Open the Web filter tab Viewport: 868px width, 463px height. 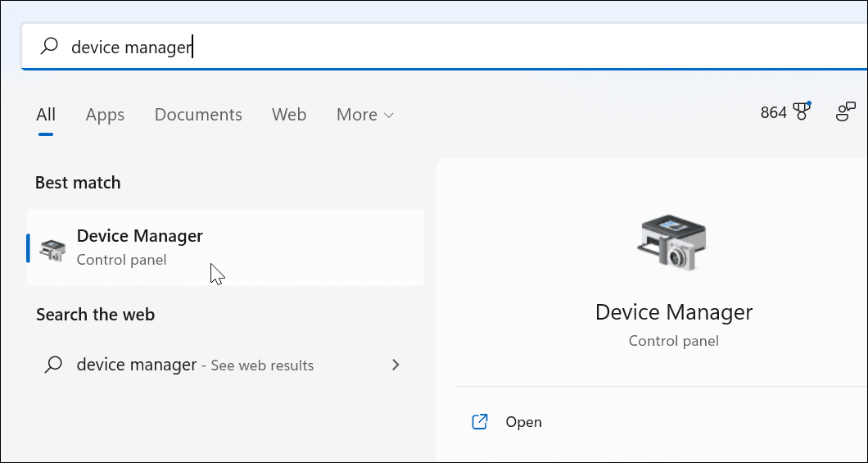[289, 115]
